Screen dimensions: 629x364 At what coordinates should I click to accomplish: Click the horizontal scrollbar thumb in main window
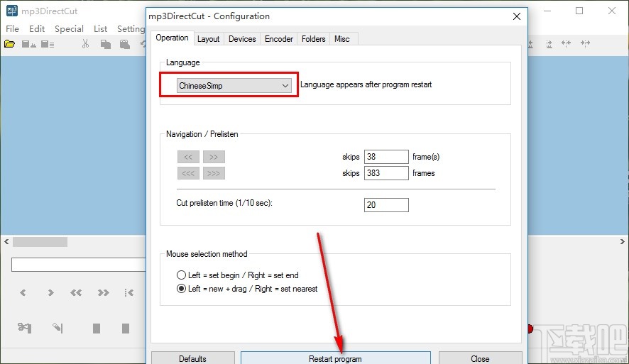click(x=40, y=242)
